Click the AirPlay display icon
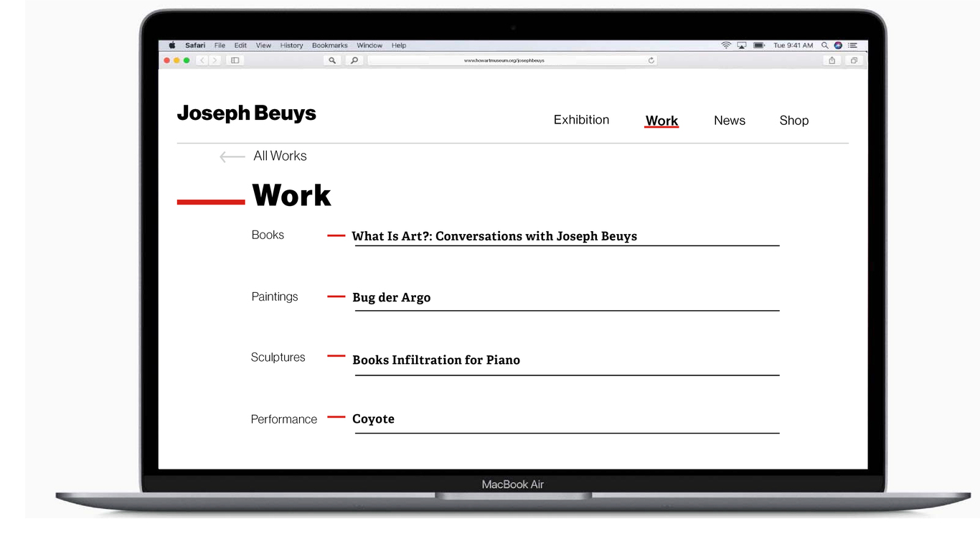 tap(742, 45)
